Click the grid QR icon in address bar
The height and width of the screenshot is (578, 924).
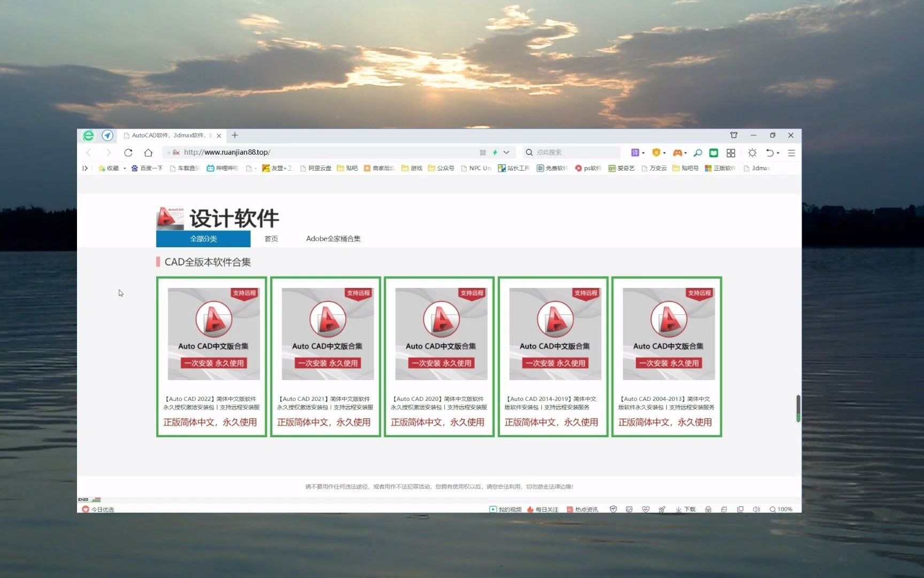[x=483, y=153]
